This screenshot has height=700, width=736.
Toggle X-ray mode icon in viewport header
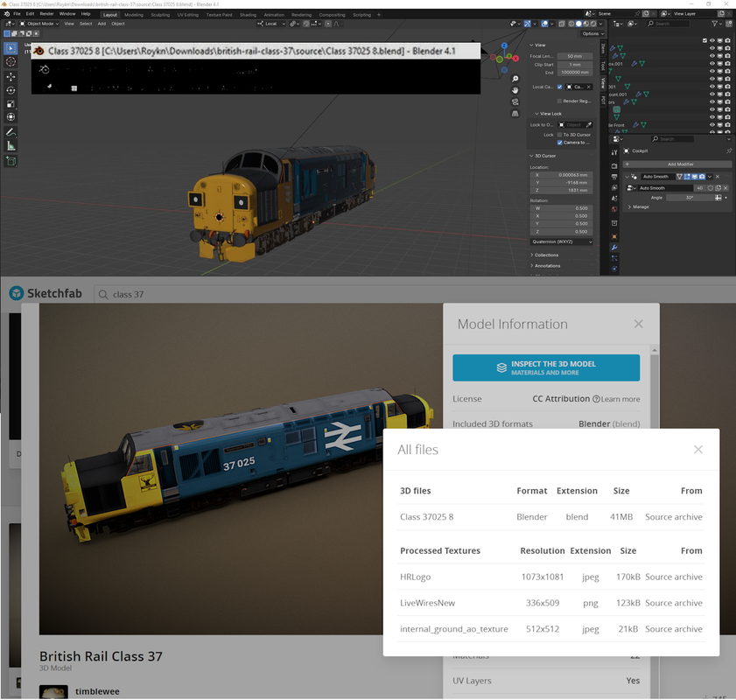(x=562, y=24)
